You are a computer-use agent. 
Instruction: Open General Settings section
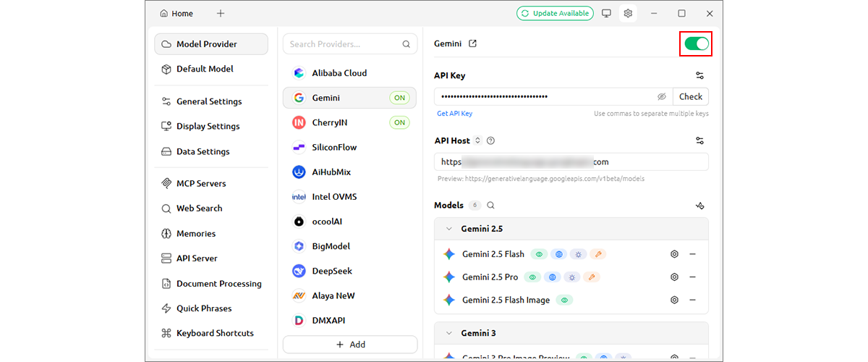(211, 101)
